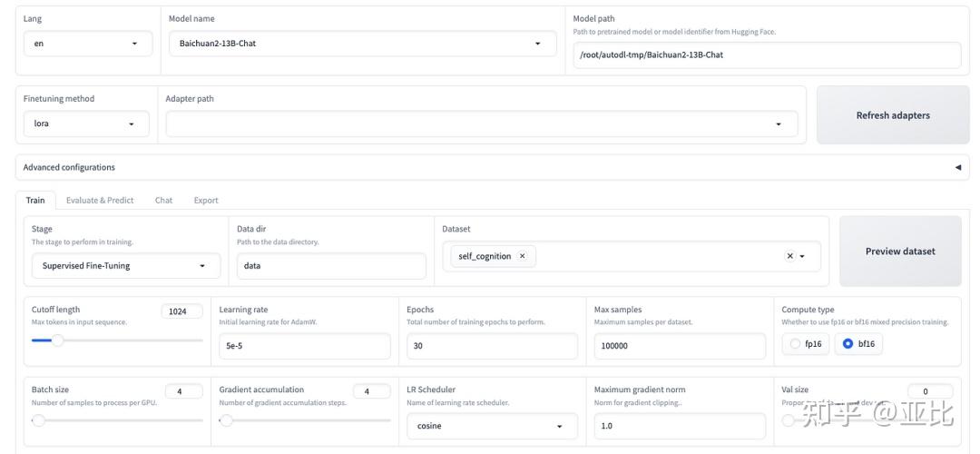The width and height of the screenshot is (980, 454).
Task: Open the Dataset dropdown arrow
Action: [802, 256]
